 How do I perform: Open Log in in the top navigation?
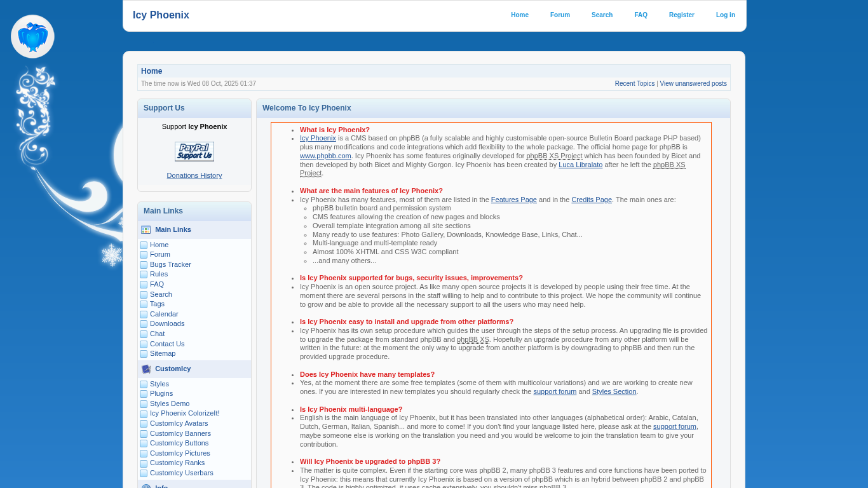[x=726, y=15]
